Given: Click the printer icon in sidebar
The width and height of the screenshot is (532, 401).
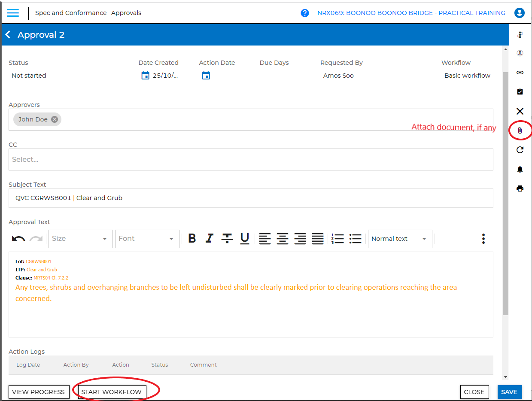Looking at the screenshot, I should point(520,188).
